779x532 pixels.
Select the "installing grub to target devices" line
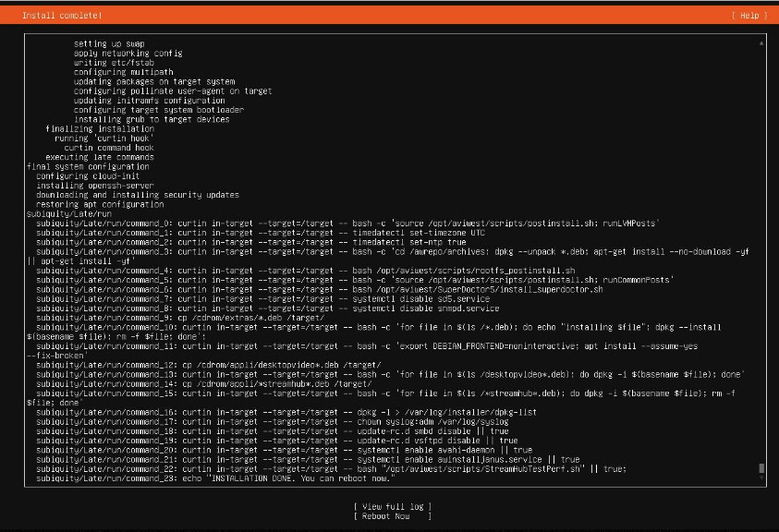152,119
